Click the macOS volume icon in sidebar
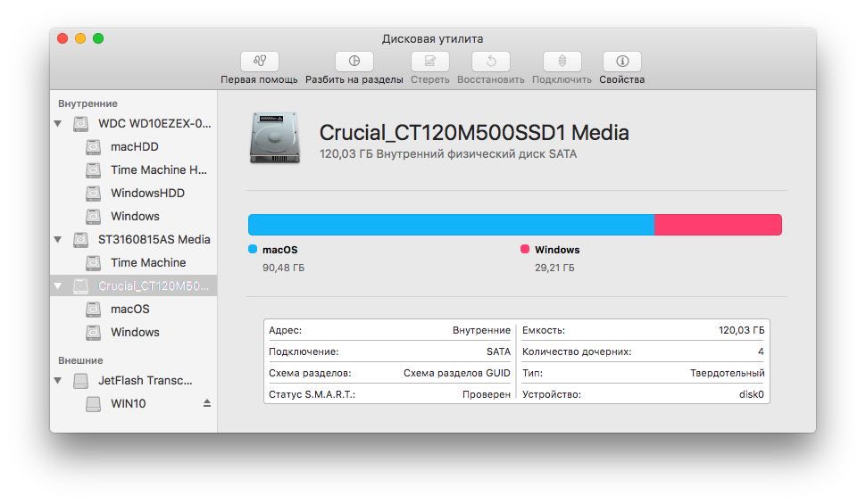 tap(94, 310)
